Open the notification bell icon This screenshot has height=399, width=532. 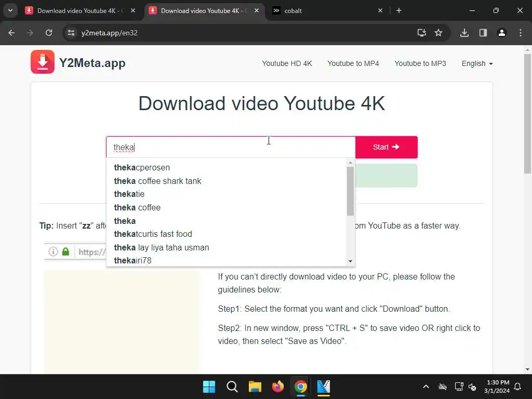tap(518, 387)
